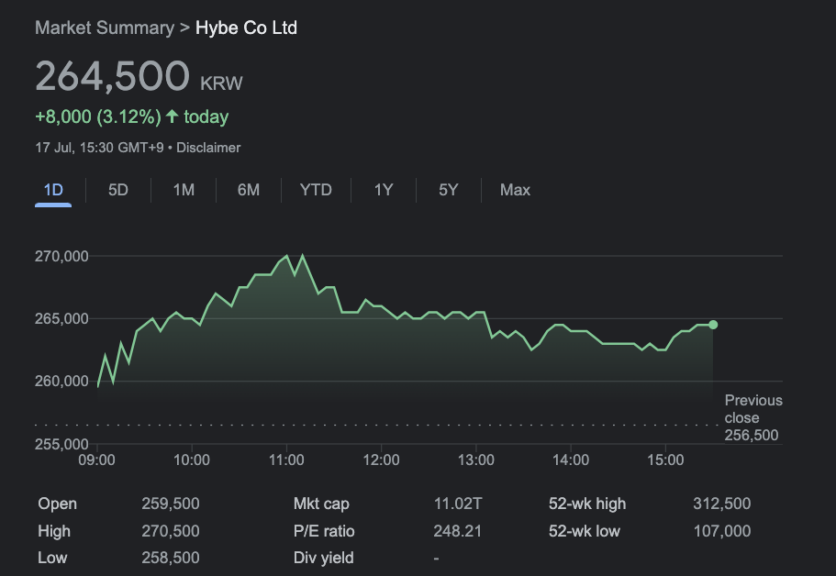836x576 pixels.
Task: Switch to the 5D range tab
Action: click(x=118, y=190)
